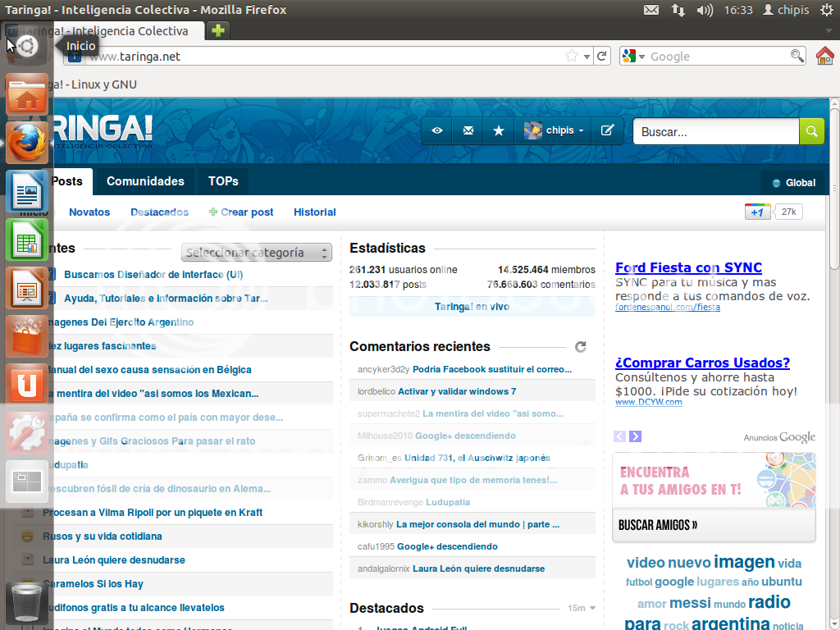Image resolution: width=840 pixels, height=630 pixels.
Task: Open the chipis user dropdown menu
Action: [554, 130]
